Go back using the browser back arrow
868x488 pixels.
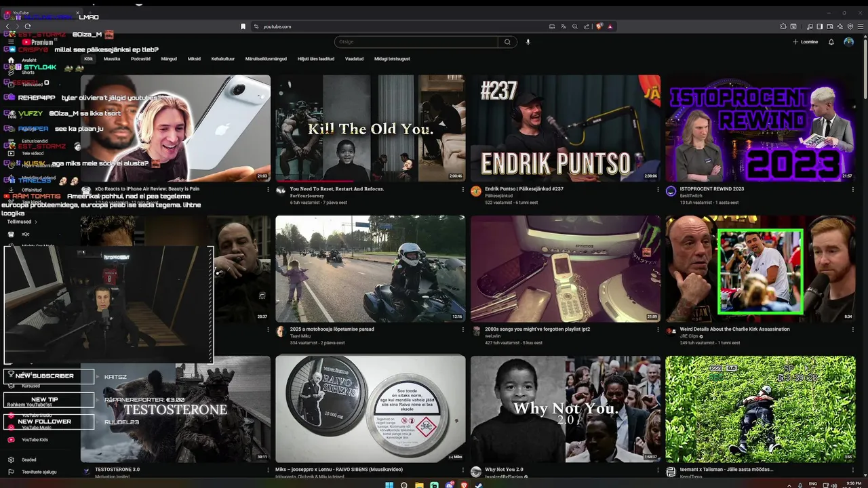(x=8, y=26)
